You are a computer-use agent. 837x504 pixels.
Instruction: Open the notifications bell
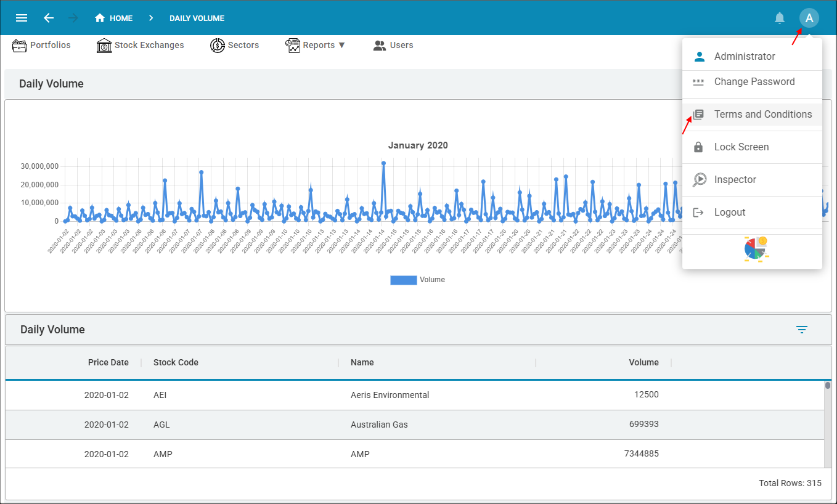pos(780,18)
